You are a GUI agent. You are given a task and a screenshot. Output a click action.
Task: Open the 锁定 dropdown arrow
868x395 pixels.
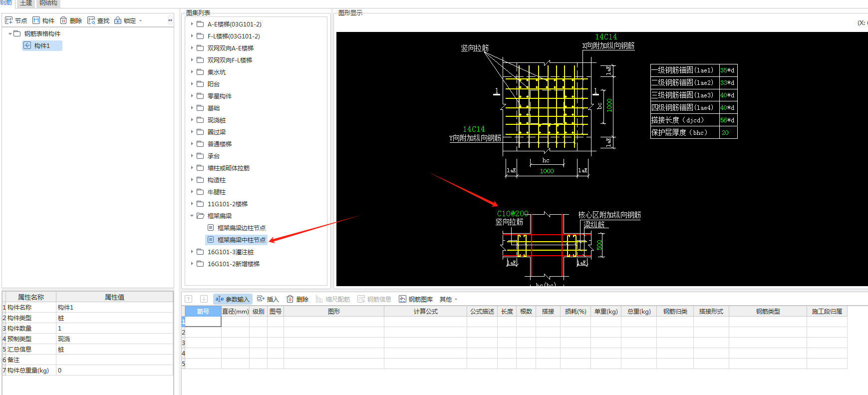click(x=141, y=21)
